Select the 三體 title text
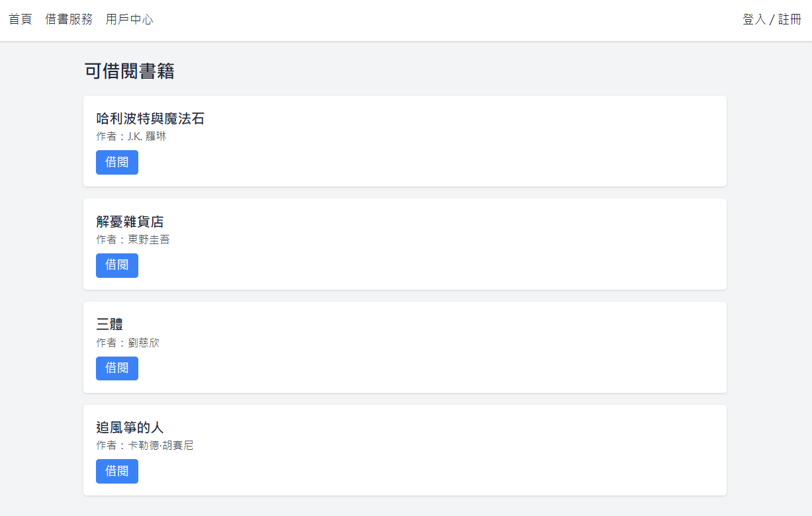 click(x=110, y=325)
